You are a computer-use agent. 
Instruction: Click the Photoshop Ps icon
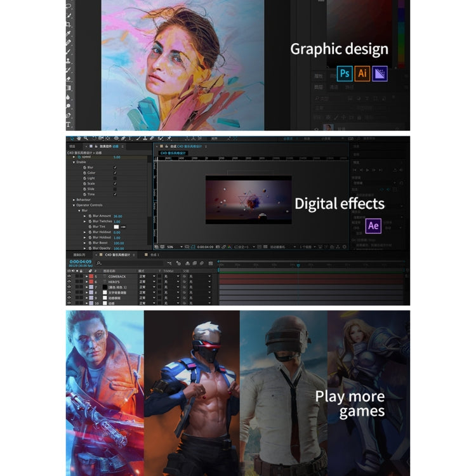point(345,73)
